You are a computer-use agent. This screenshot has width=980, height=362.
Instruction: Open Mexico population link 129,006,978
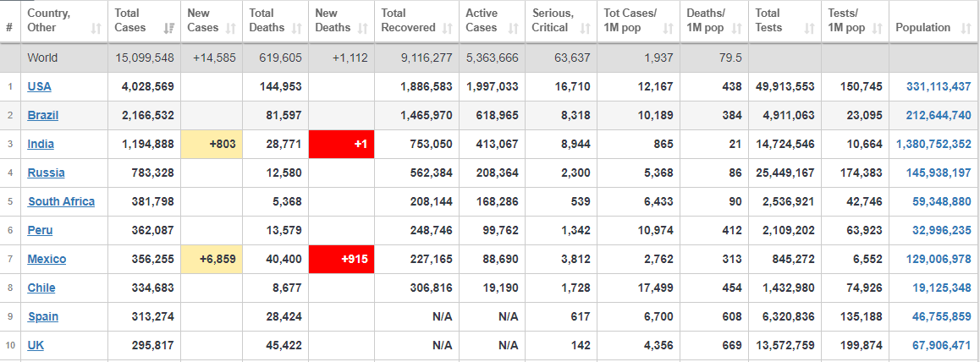click(939, 259)
